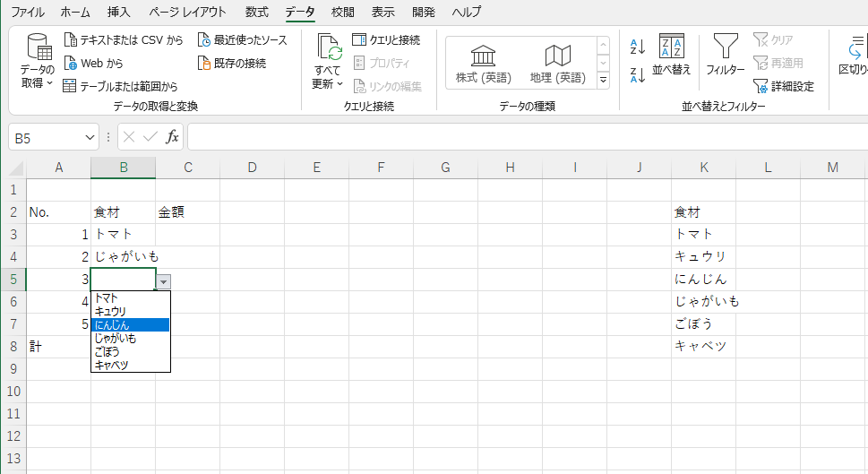Switch to the 開発 tab
This screenshot has width=868, height=474.
tap(424, 12)
